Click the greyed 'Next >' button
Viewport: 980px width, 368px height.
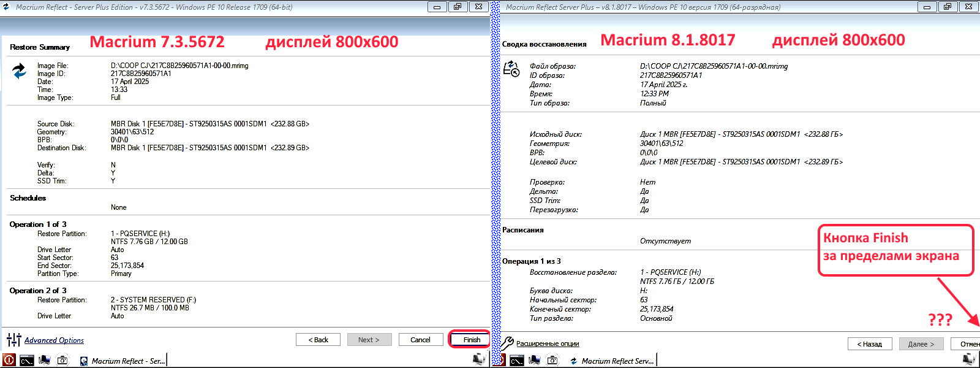[x=369, y=339]
